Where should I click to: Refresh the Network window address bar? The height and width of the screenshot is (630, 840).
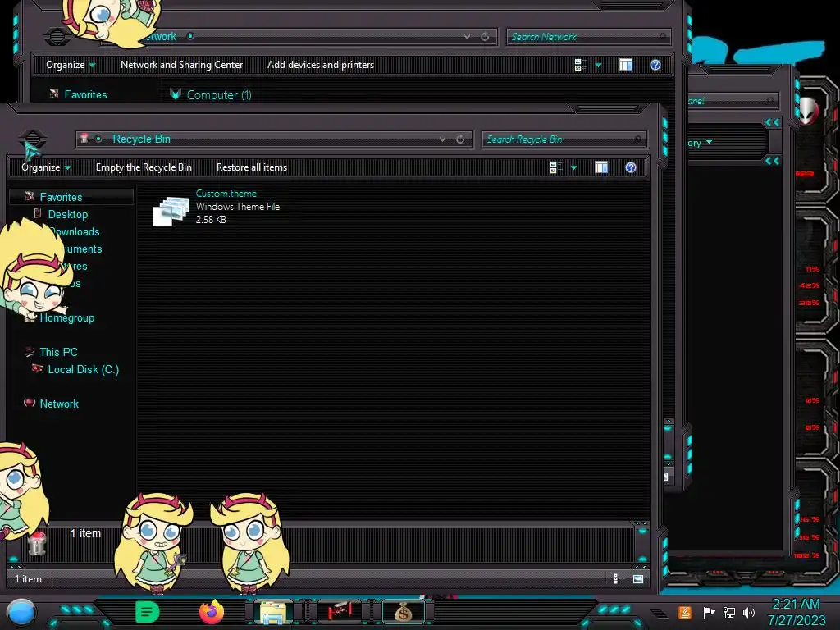tap(485, 37)
